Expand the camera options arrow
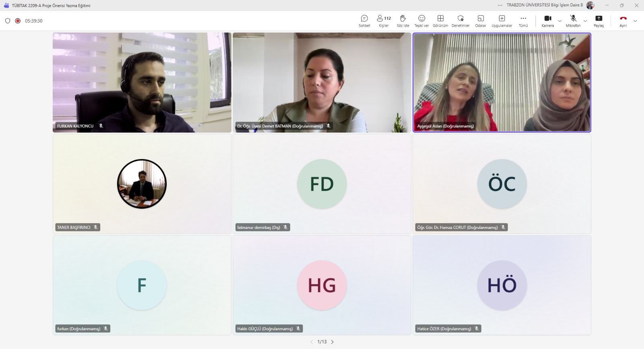 tap(559, 21)
